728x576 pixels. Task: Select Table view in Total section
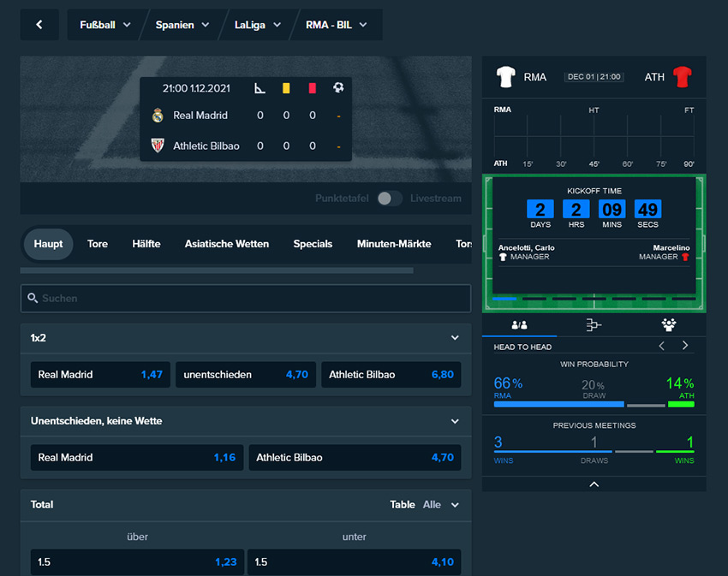402,504
